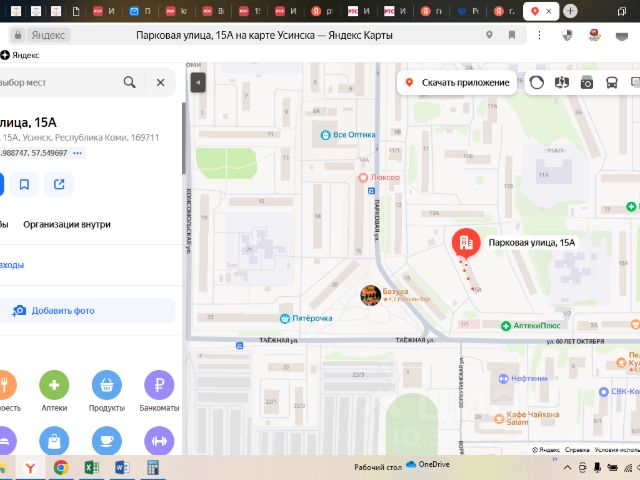Close the active Yandex Maps tab
The height and width of the screenshot is (480, 640).
coord(549,11)
